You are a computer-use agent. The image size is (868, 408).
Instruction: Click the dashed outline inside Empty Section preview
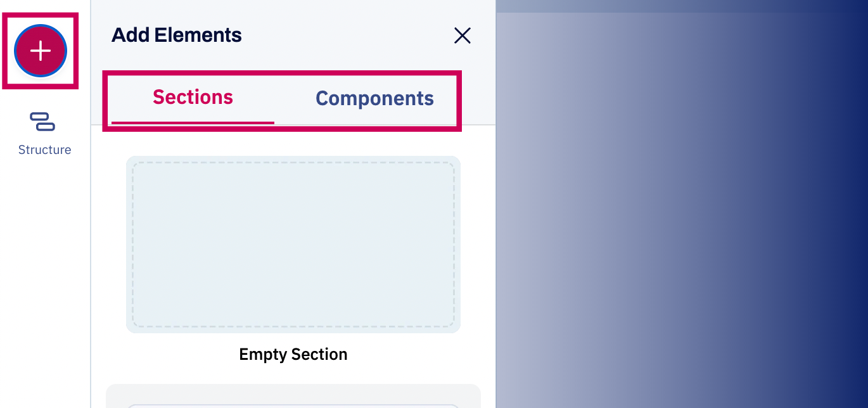pos(293,245)
